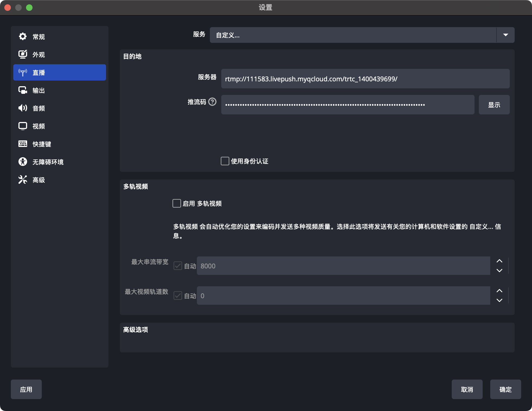Open 无障碍环境 settings
Screen dimensions: 532x411
point(60,162)
